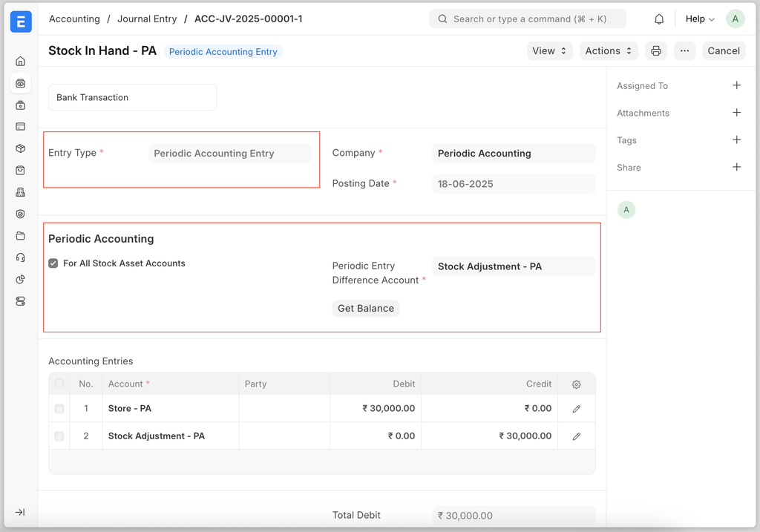This screenshot has height=532, width=760.
Task: Select the Buying shopping bag sidebar icon
Action: click(x=20, y=170)
